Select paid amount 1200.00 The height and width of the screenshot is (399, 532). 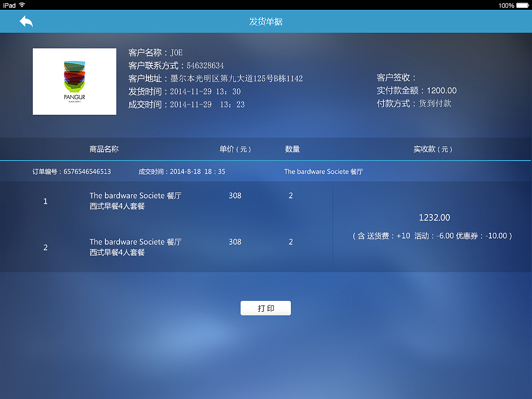pos(442,90)
